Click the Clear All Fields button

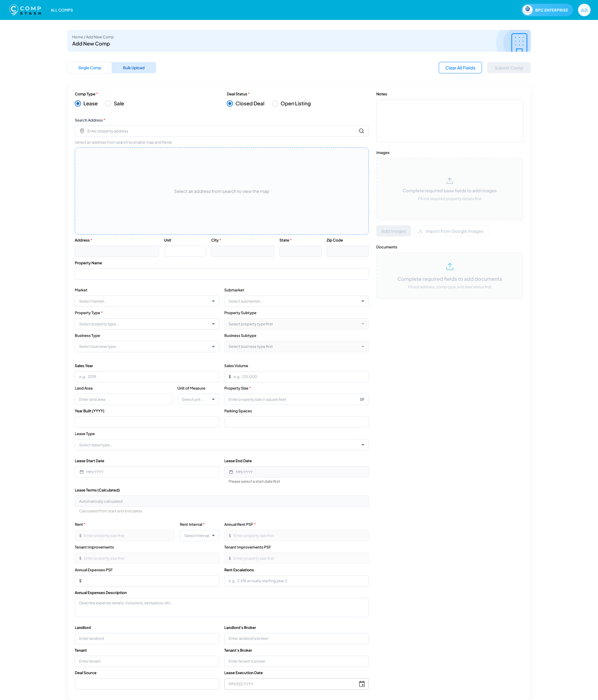point(460,68)
